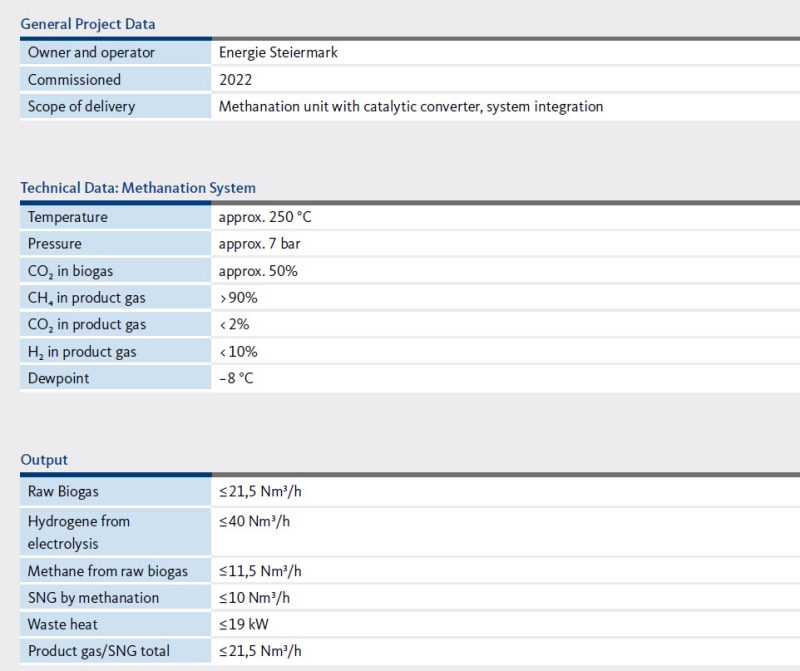Click the Temperature row label
The image size is (800, 671).
tap(68, 217)
